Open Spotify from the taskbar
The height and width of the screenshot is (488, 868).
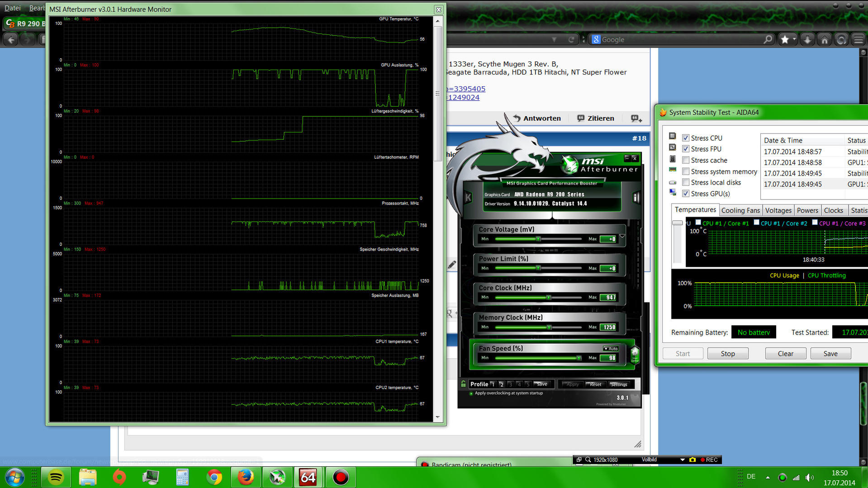coord(56,478)
